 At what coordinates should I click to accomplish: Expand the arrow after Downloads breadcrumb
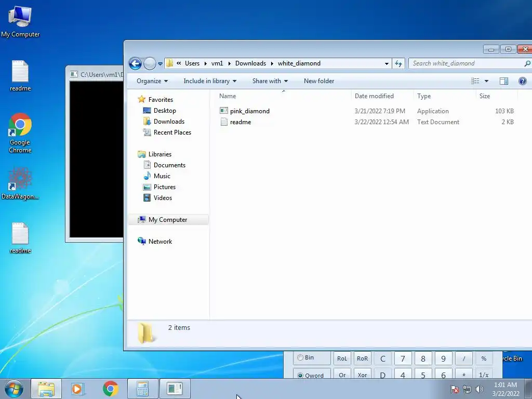(x=272, y=64)
